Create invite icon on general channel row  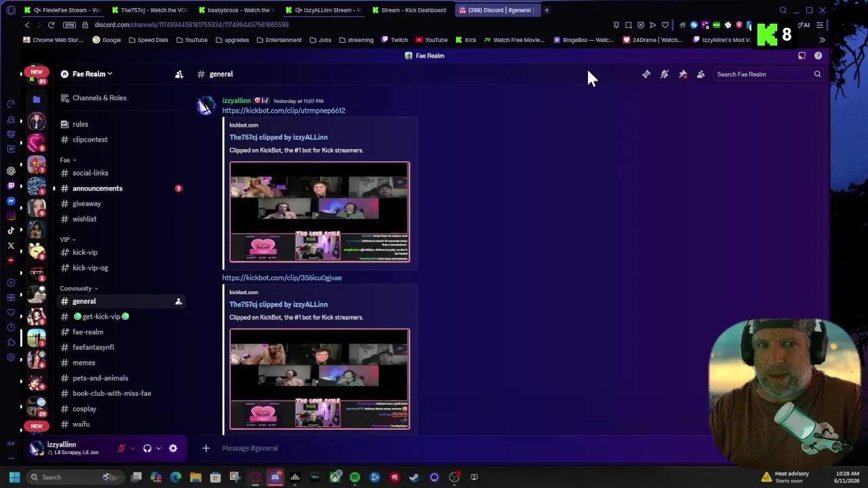(178, 302)
